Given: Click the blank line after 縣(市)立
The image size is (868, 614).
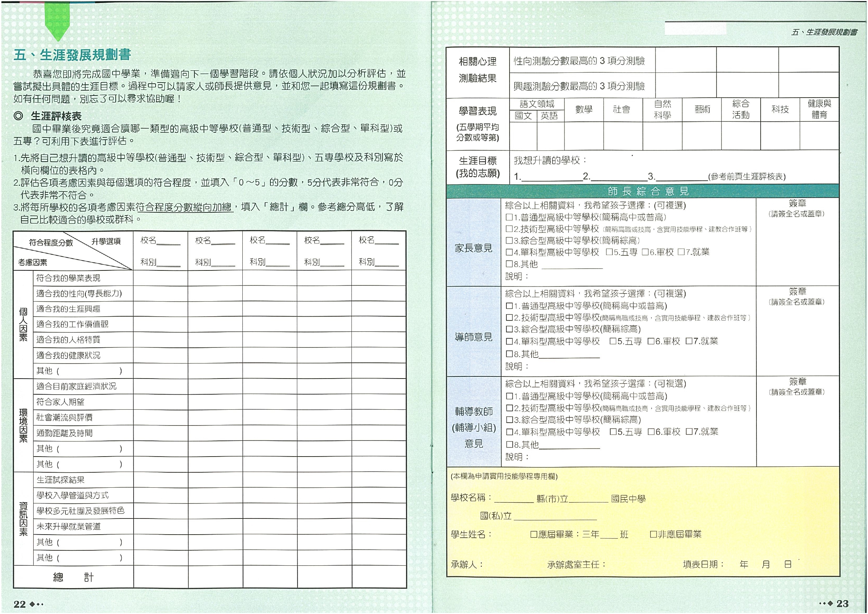Looking at the screenshot, I should point(588,499).
